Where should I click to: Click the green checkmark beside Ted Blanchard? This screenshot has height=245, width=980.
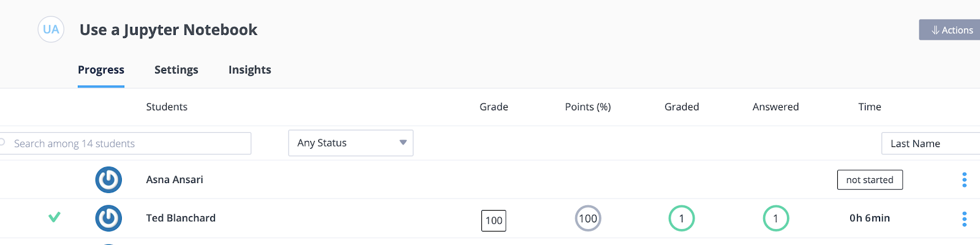55,217
